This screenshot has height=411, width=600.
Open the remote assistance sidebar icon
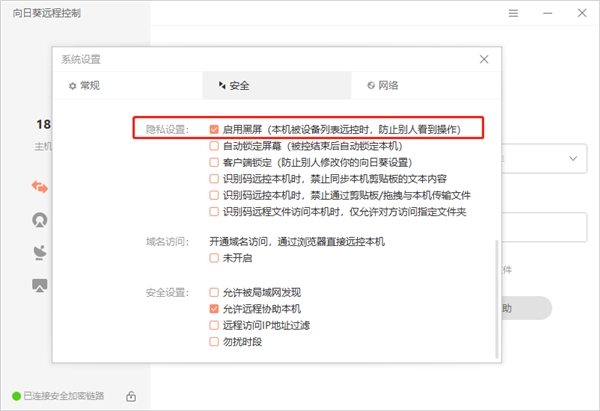(x=40, y=187)
